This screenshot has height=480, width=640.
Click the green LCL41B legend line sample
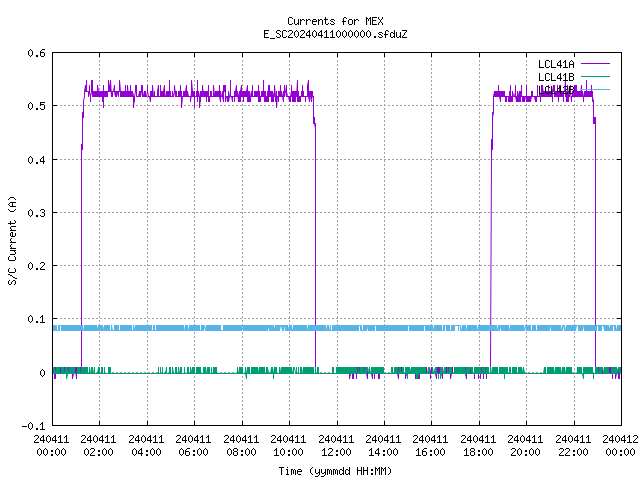coord(595,76)
